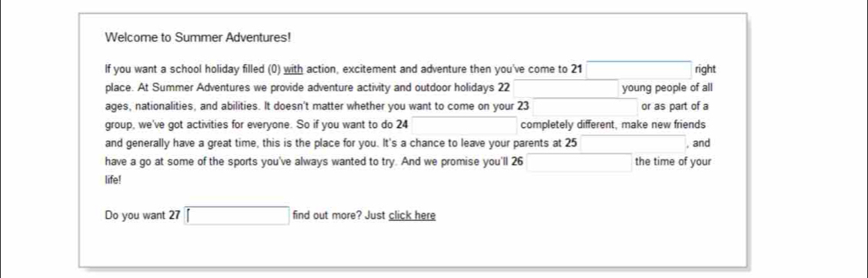Click the "(0)" example marker
This screenshot has height=278, width=868.
[x=274, y=70]
